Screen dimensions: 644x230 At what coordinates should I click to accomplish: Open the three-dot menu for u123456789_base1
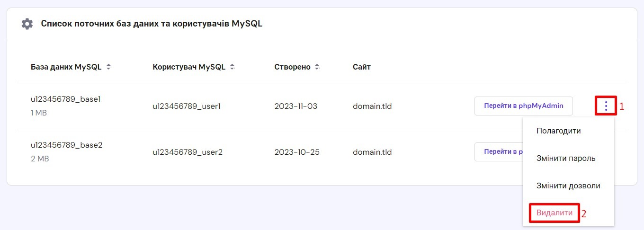[x=606, y=106]
